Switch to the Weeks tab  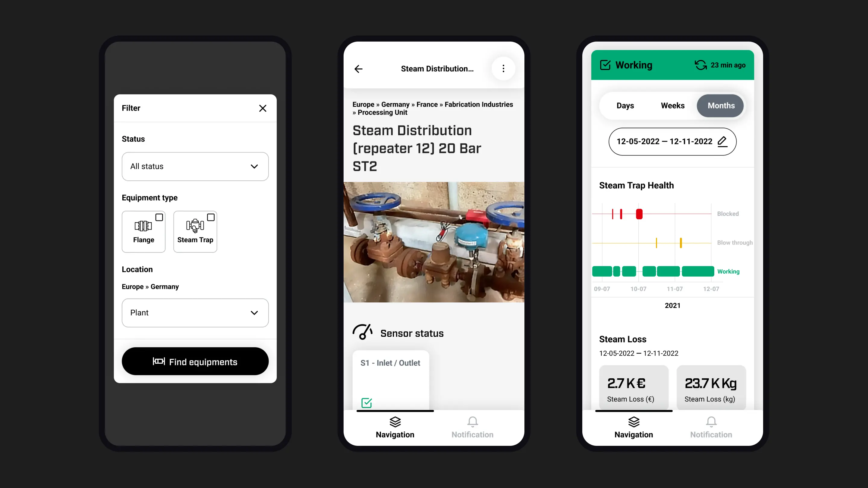tap(672, 105)
